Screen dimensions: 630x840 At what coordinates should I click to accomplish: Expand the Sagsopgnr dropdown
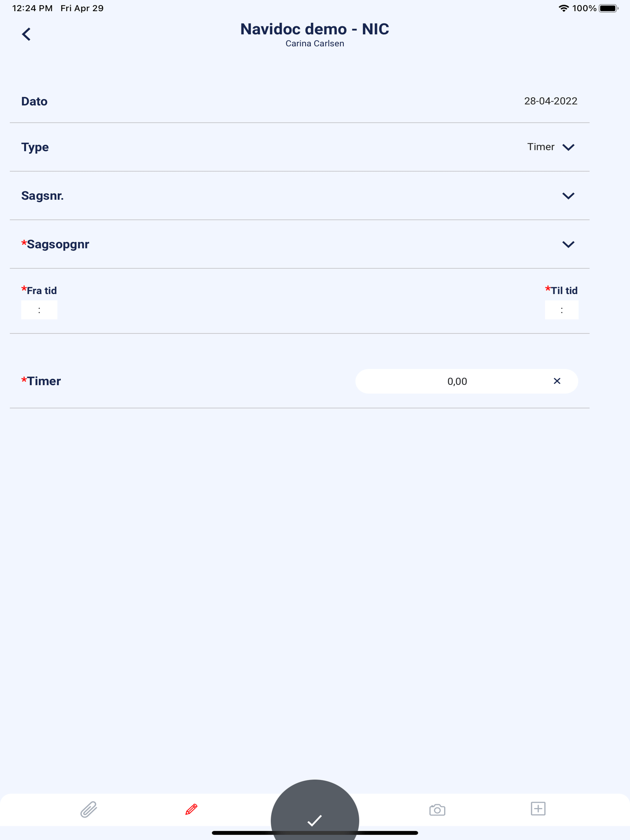click(568, 244)
